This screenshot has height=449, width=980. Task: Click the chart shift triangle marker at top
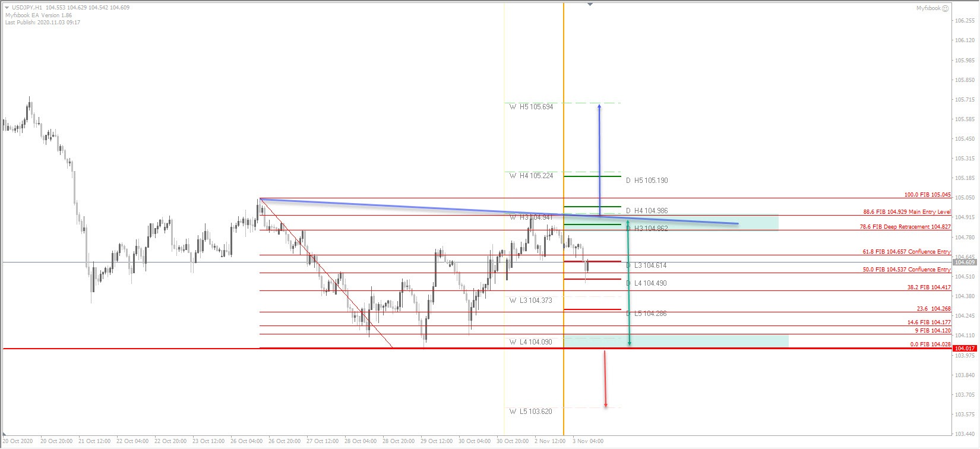[x=589, y=4]
